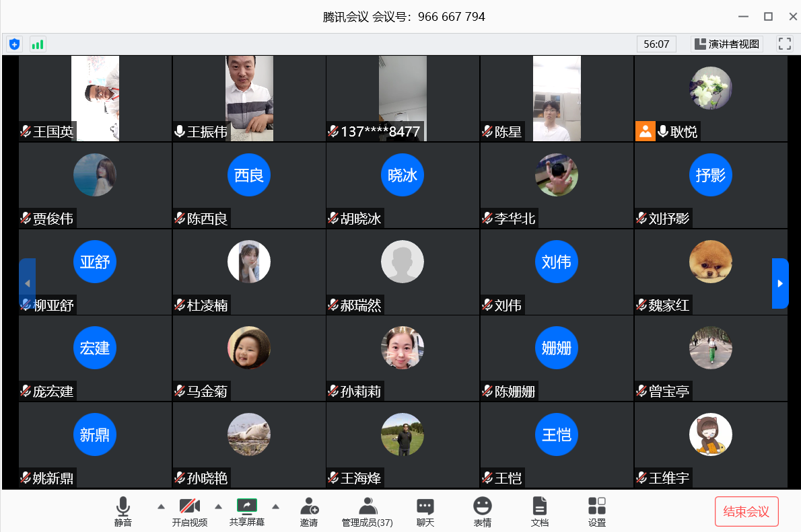Expand share options arrow beside 共享屏幕
Image resolution: width=801 pixels, height=532 pixels.
click(x=275, y=506)
